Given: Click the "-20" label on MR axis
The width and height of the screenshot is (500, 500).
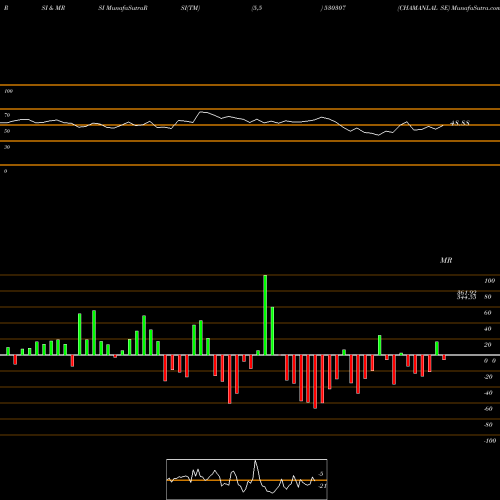Looking at the screenshot, I should tap(488, 377).
